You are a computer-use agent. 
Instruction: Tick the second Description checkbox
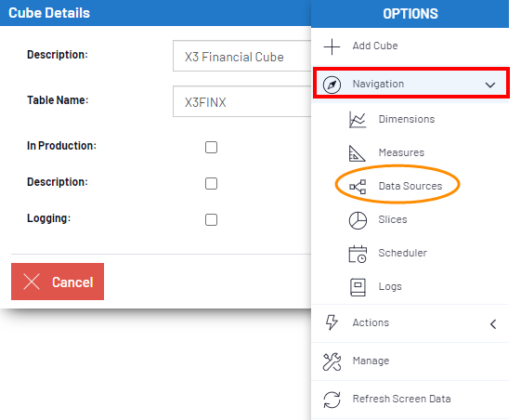coord(211,184)
